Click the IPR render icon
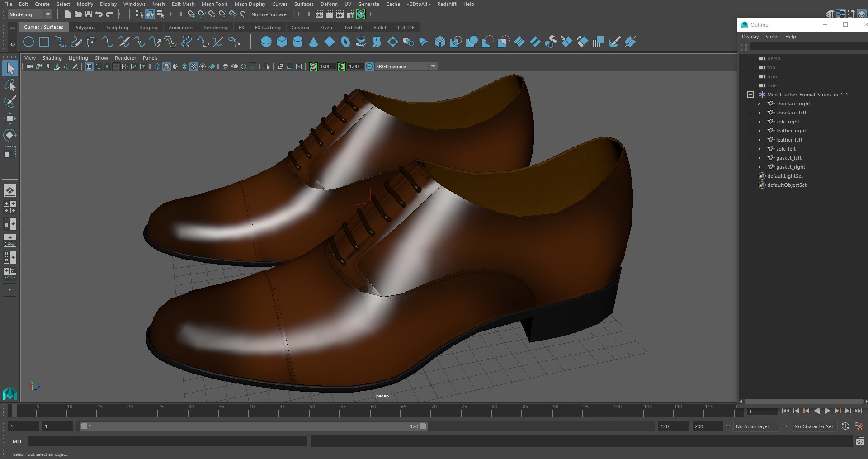The width and height of the screenshot is (868, 459). coord(340,14)
